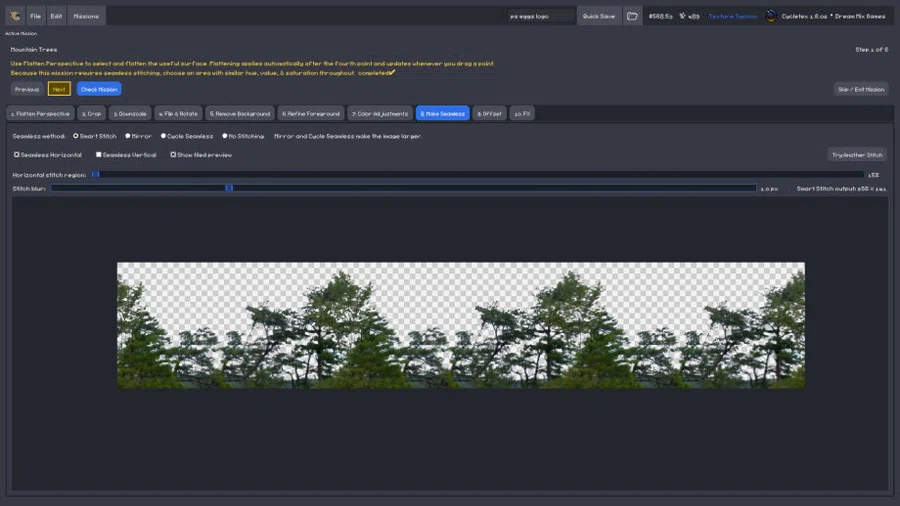Click the Horizontal stitch region slider handle

[x=96, y=174]
